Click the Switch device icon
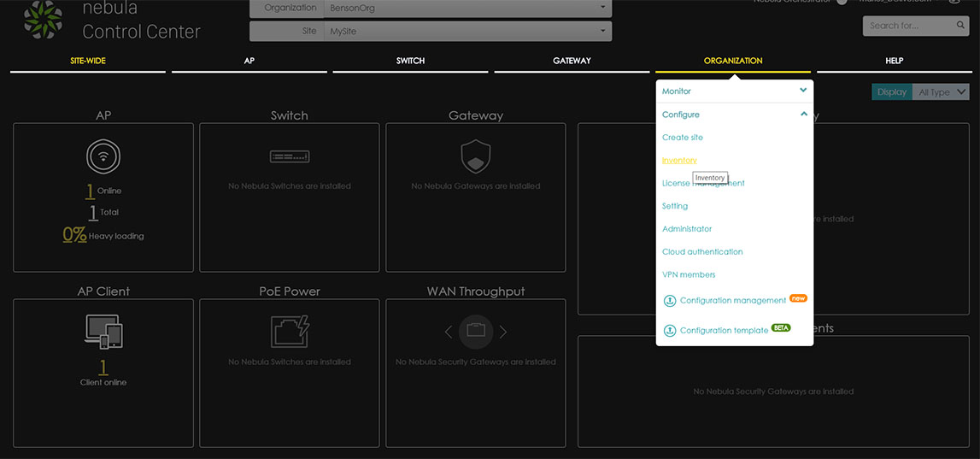Image resolution: width=980 pixels, height=459 pixels. [290, 156]
